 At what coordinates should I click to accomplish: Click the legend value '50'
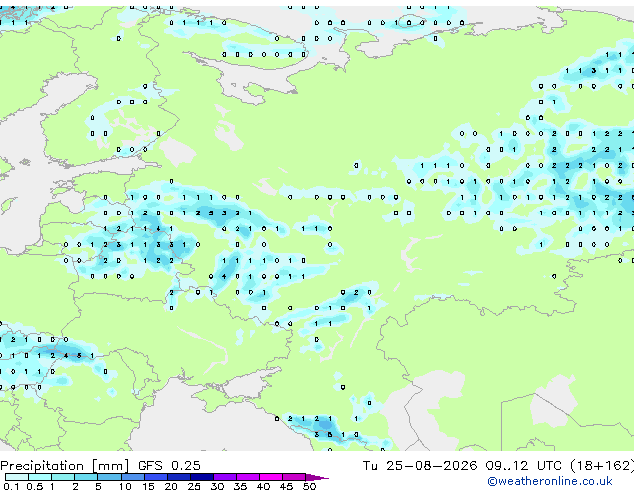(309, 486)
